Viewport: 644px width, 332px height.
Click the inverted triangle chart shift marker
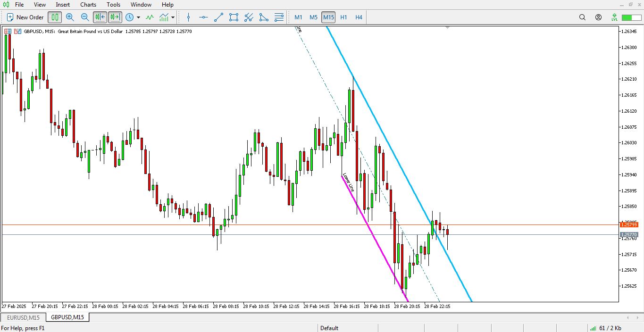[x=447, y=28]
